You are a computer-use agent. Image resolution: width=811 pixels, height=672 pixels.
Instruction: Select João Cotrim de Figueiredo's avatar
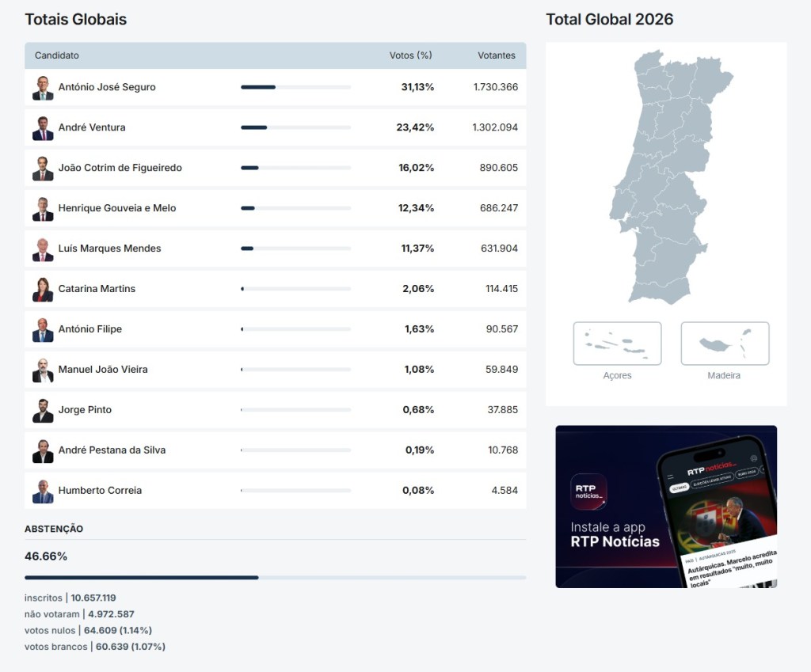(43, 169)
